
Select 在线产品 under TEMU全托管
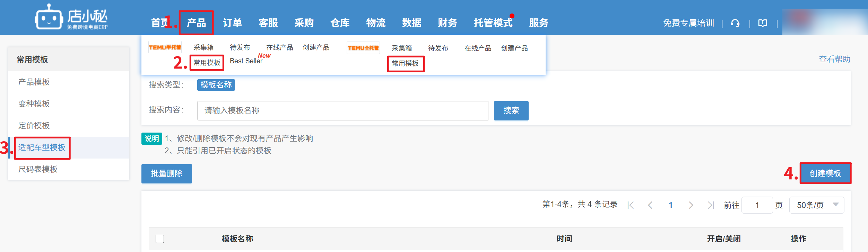(478, 48)
